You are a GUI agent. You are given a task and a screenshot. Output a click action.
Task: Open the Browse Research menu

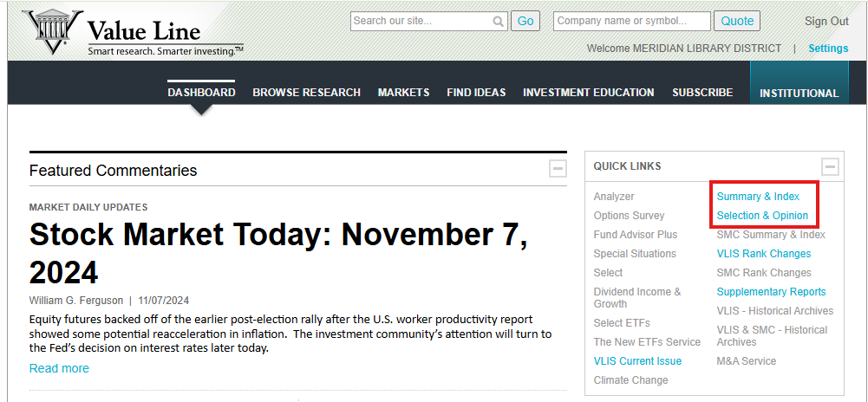point(306,93)
